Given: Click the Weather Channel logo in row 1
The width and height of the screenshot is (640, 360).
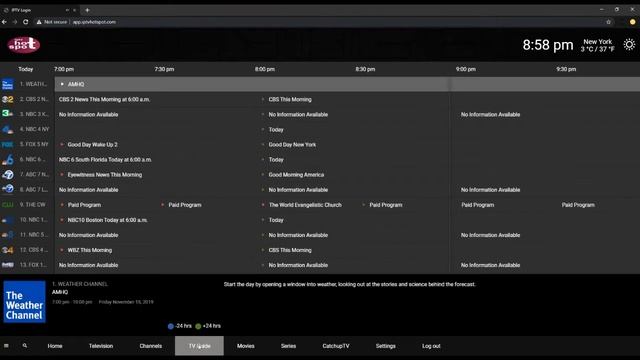Looking at the screenshot, I should 7,84.
